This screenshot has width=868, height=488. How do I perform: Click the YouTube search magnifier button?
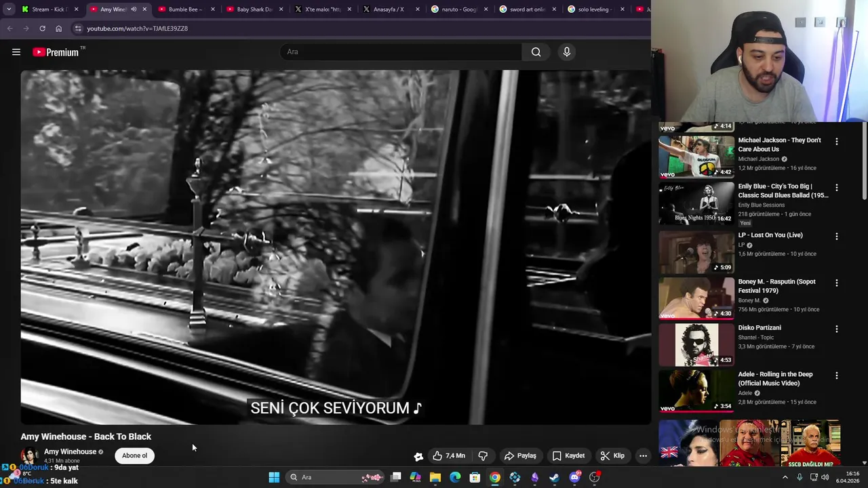[x=536, y=52]
